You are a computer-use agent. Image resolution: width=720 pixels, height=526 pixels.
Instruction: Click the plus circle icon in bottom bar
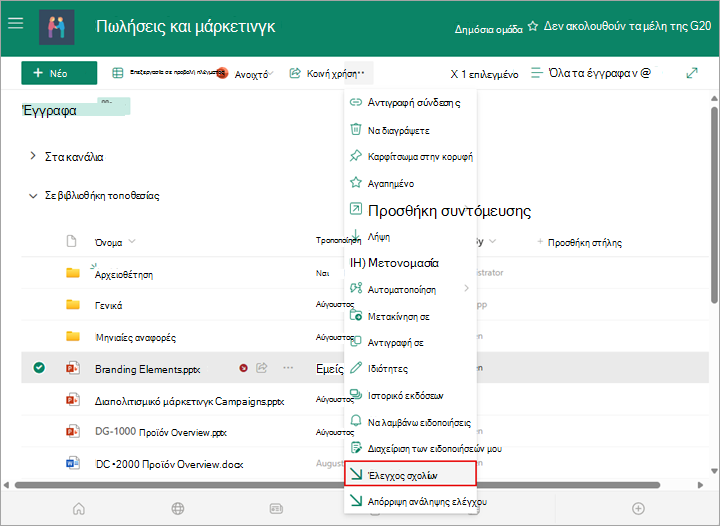pyautogui.click(x=638, y=509)
